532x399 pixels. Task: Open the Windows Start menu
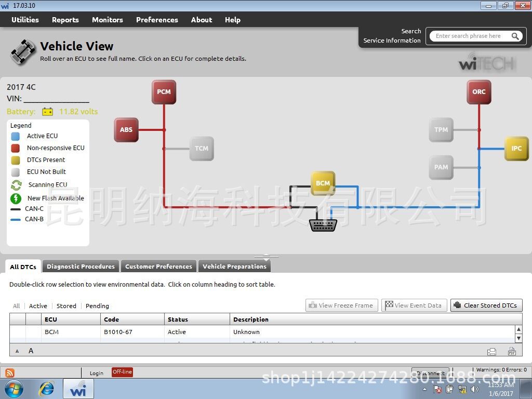pos(14,389)
